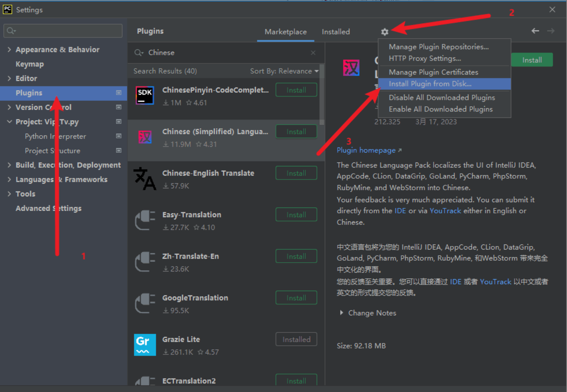Click the large Chinese language pack detail icon
567x392 pixels.
(351, 68)
